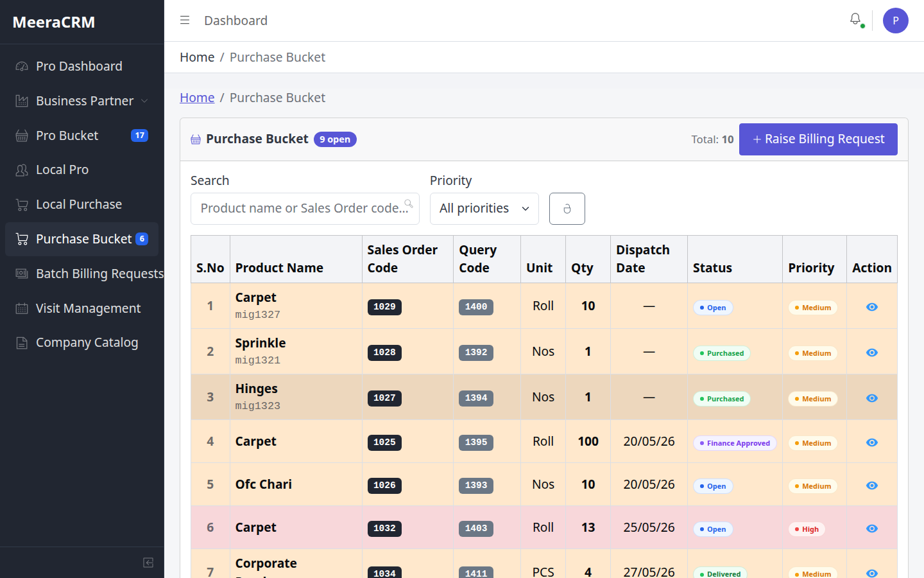Click the 9 open badge
924x578 pixels.
coord(335,139)
